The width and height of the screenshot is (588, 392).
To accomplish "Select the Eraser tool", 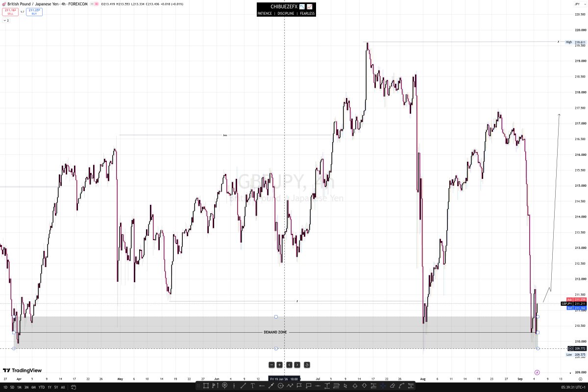I will point(392,386).
